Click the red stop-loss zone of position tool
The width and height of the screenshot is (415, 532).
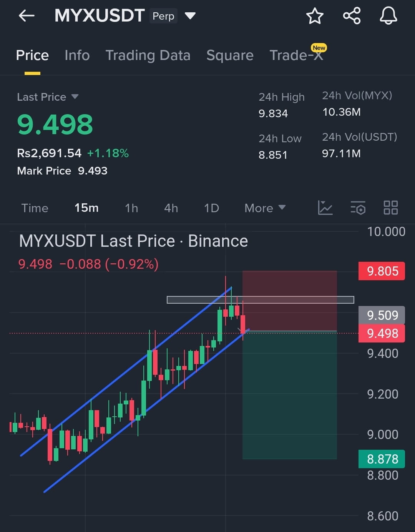pyautogui.click(x=290, y=301)
